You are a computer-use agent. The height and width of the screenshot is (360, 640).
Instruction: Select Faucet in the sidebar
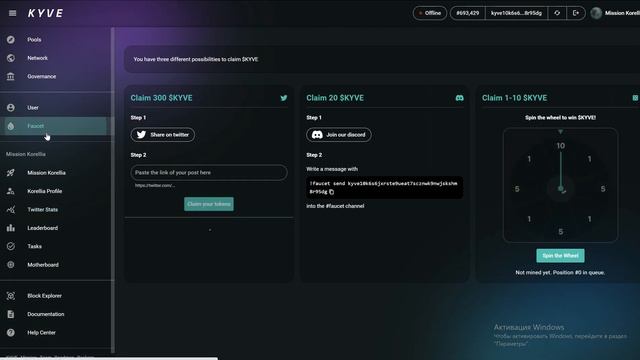(56, 126)
